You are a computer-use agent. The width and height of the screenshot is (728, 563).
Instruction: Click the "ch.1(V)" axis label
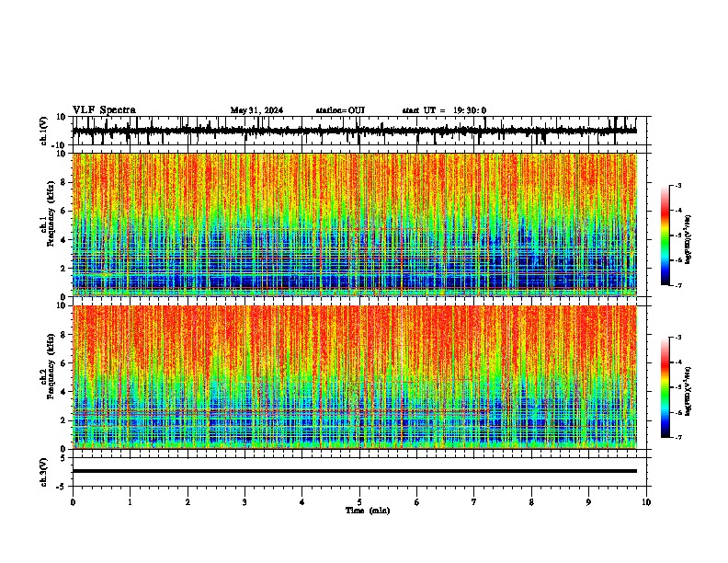[44, 131]
